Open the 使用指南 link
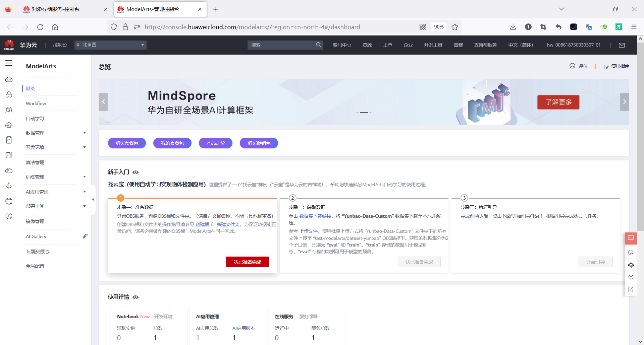This screenshot has height=345, width=644. tap(620, 66)
